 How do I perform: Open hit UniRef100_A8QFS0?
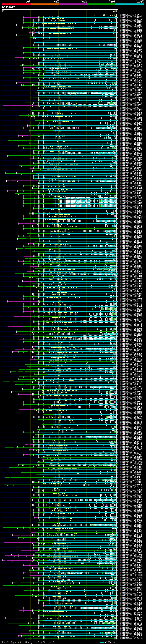tap(131, 15)
